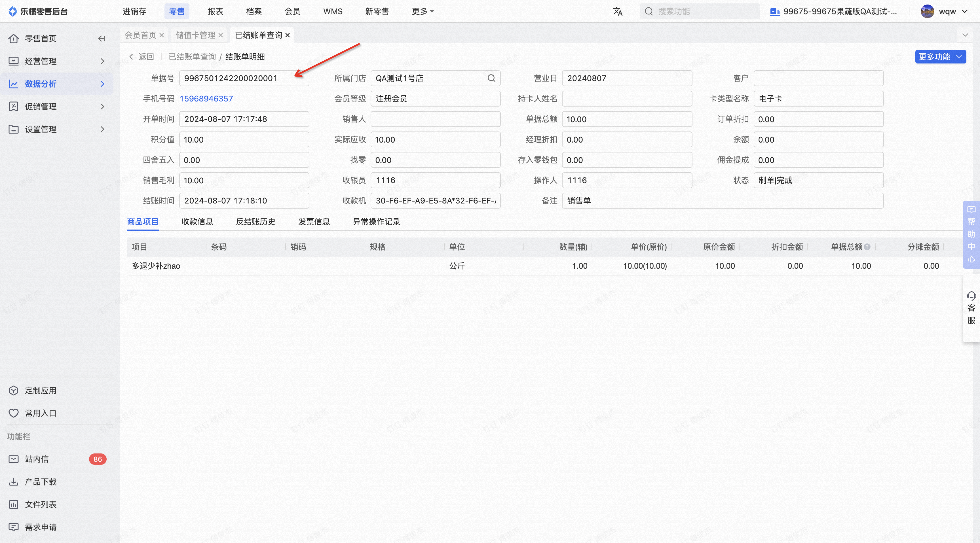Click the 产品下载 download icon
Viewport: 980px width, 543px height.
point(13,482)
